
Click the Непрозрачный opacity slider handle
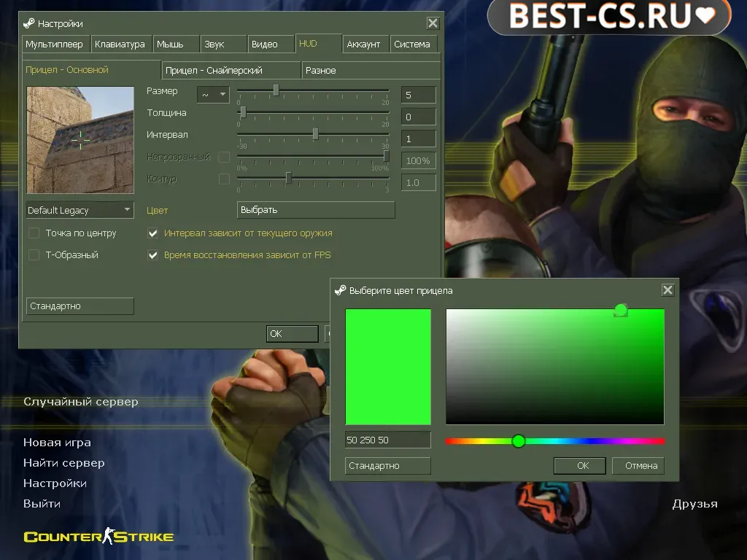pos(387,156)
